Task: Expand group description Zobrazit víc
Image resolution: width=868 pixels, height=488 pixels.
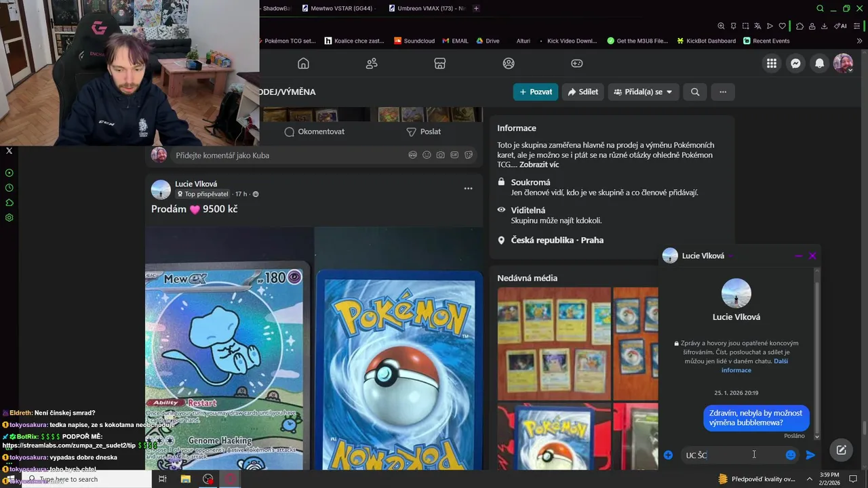Action: coord(539,165)
